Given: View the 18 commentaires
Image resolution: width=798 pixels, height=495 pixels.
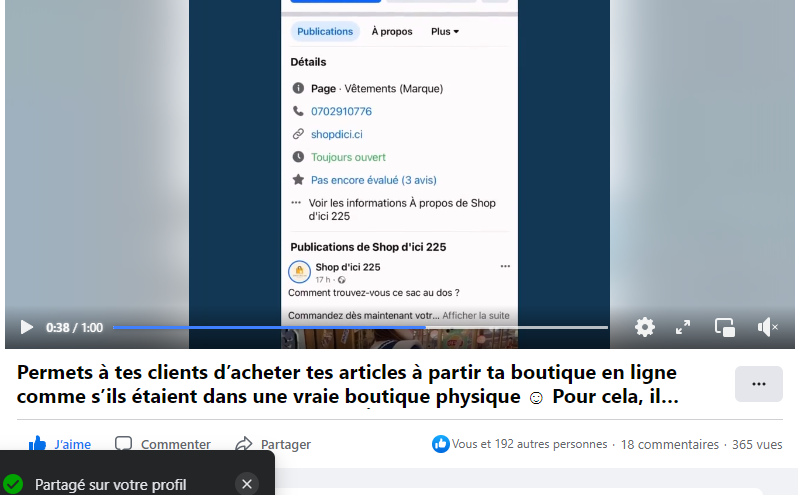Looking at the screenshot, I should point(669,444).
